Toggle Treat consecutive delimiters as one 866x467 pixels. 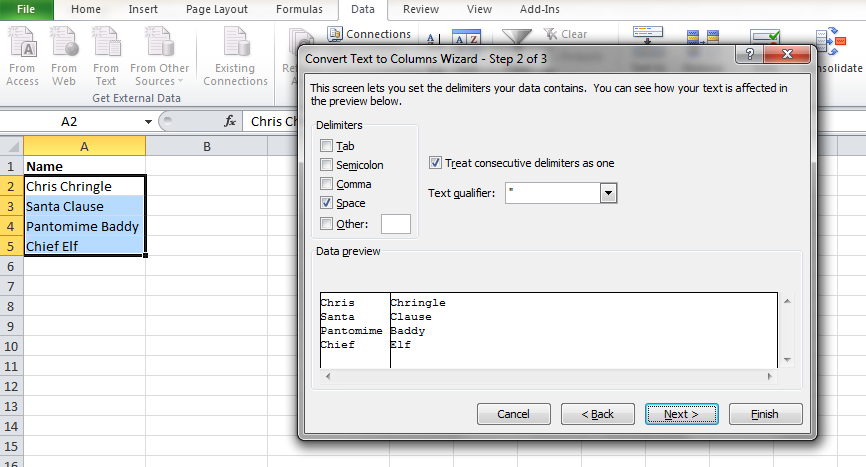(436, 163)
